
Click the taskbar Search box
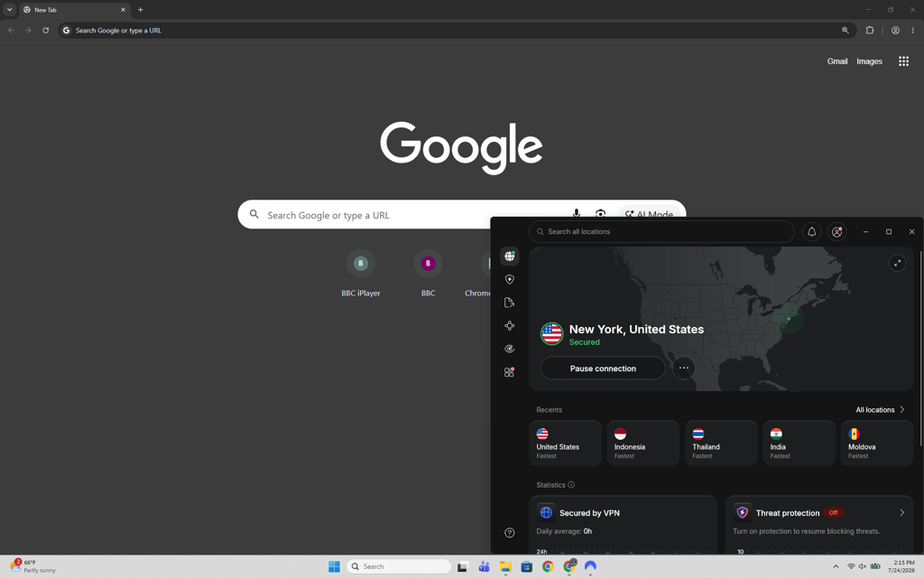(x=399, y=566)
